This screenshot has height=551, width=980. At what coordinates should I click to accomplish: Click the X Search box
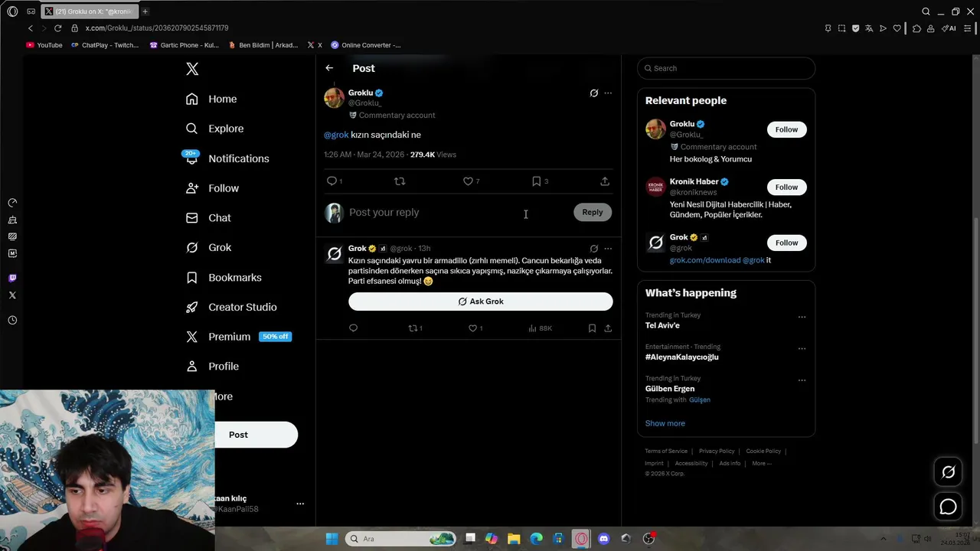click(726, 68)
